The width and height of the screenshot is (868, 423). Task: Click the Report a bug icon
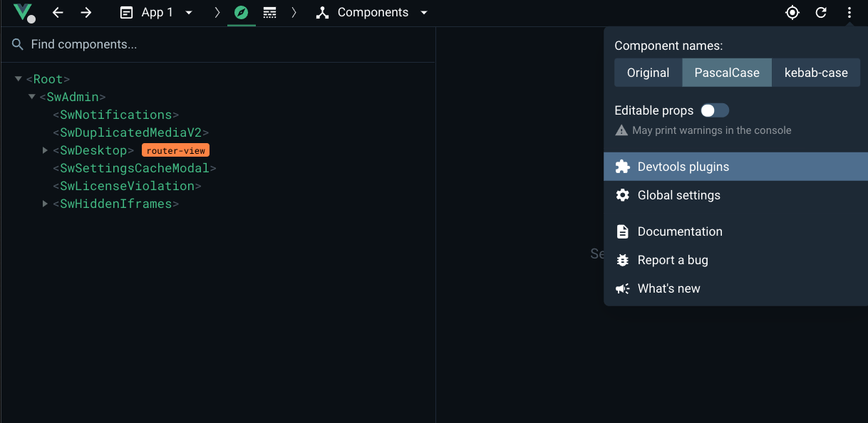click(x=622, y=260)
